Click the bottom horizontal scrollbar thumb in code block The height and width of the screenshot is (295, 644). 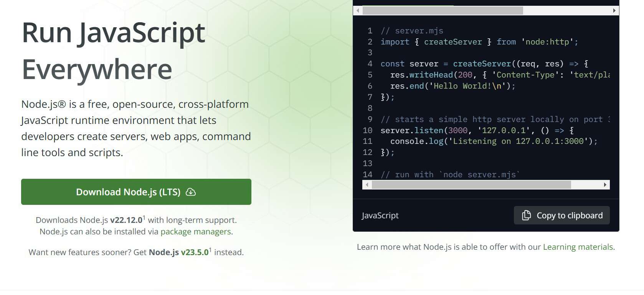click(471, 185)
